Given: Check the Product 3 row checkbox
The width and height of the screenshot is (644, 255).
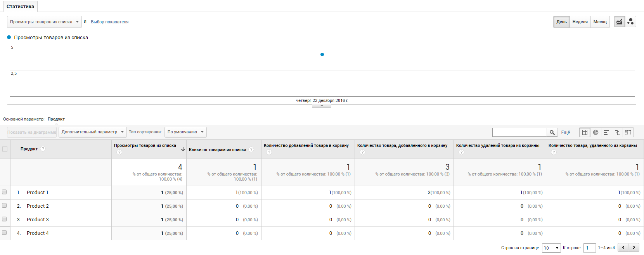Looking at the screenshot, I should click(4, 219).
